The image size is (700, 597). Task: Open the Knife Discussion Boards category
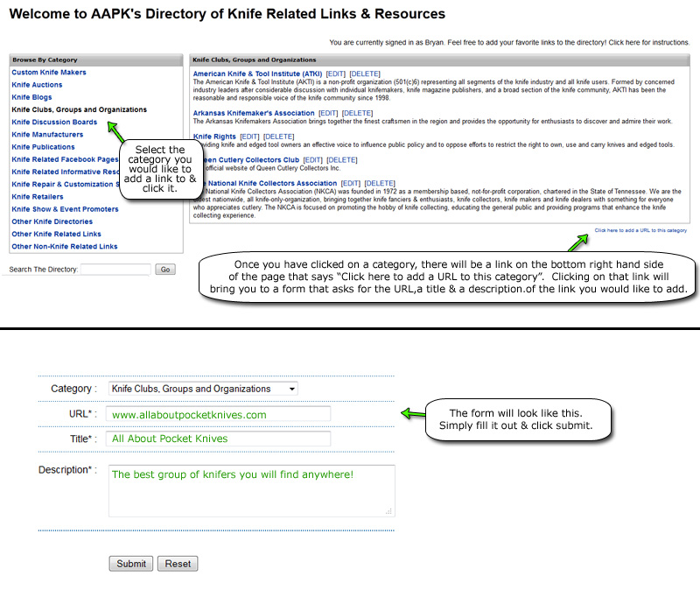(54, 123)
